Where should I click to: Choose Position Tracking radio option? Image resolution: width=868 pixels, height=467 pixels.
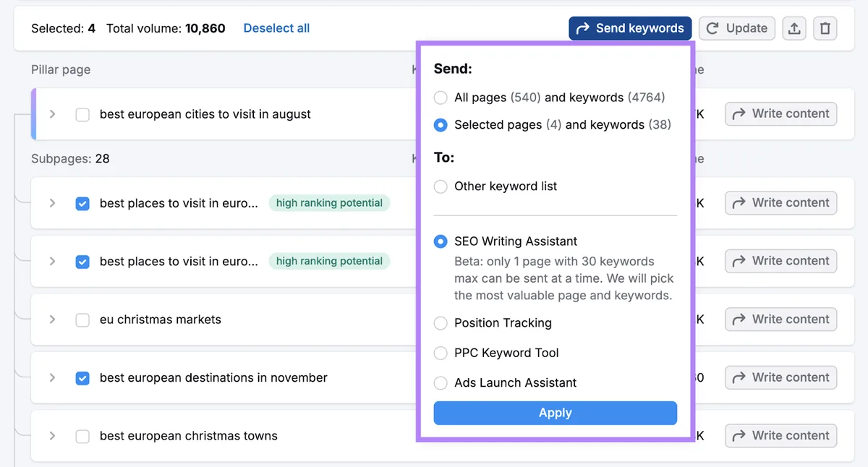pos(441,322)
